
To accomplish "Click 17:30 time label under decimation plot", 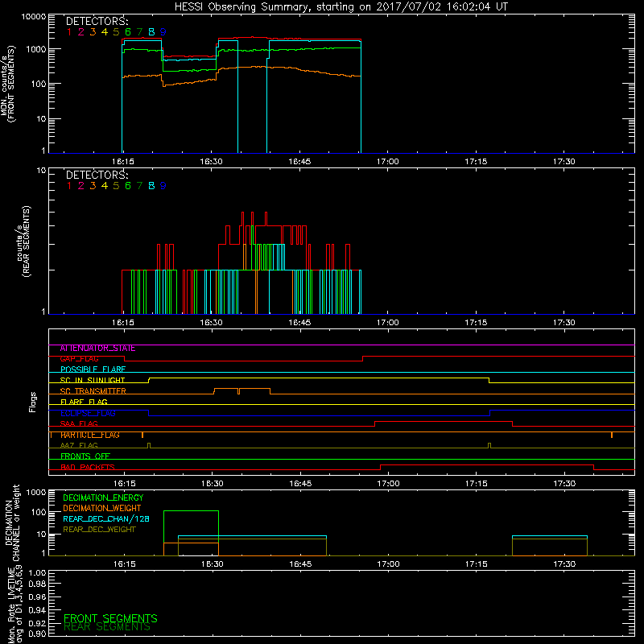I will pyautogui.click(x=564, y=564).
